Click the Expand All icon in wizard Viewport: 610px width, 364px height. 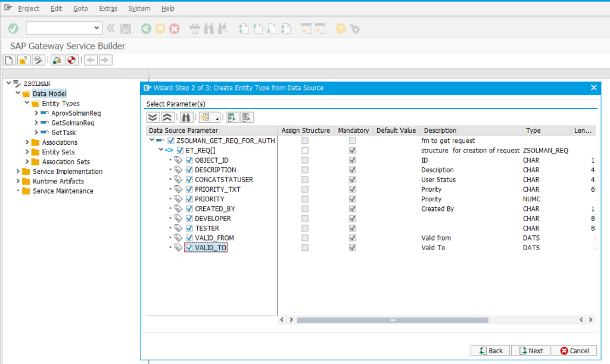(x=153, y=117)
